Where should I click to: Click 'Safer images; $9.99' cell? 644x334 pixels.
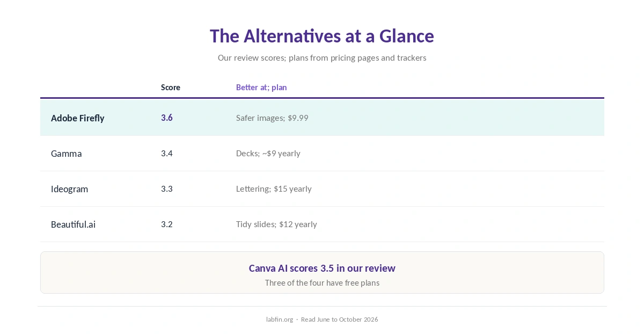(272, 118)
